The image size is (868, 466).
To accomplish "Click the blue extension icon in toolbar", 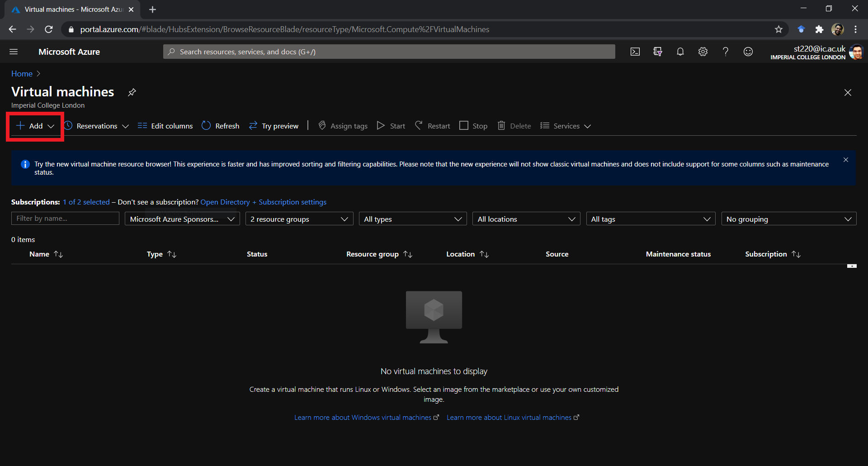I will pos(801,29).
